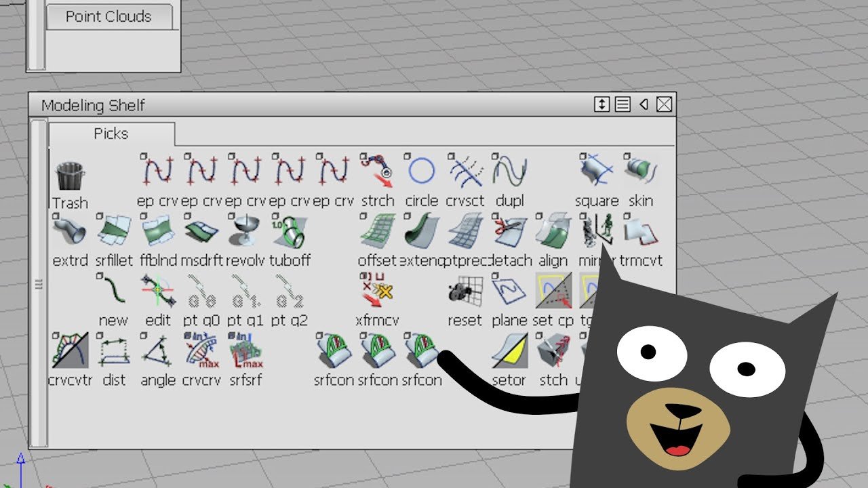Select the msdrft multi-surface draft tool
868x488 pixels.
click(202, 230)
